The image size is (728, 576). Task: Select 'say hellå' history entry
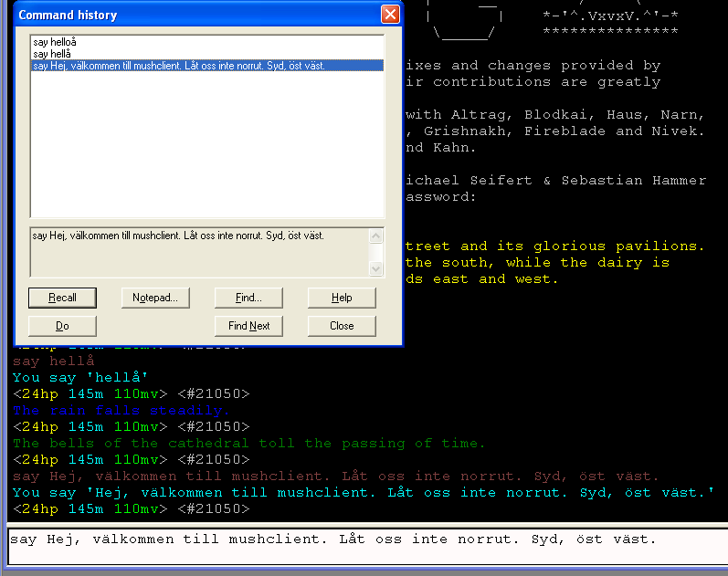207,54
